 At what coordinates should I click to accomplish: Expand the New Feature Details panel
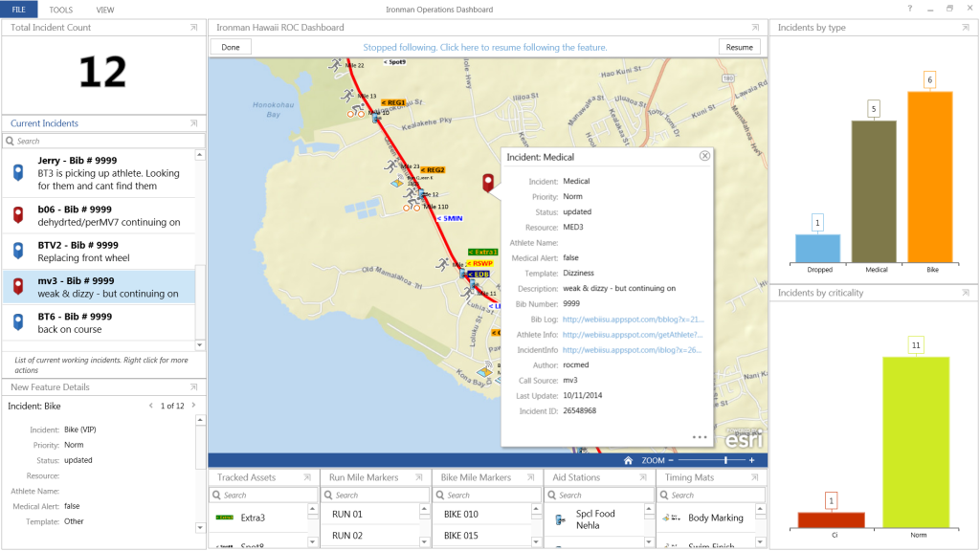point(193,386)
